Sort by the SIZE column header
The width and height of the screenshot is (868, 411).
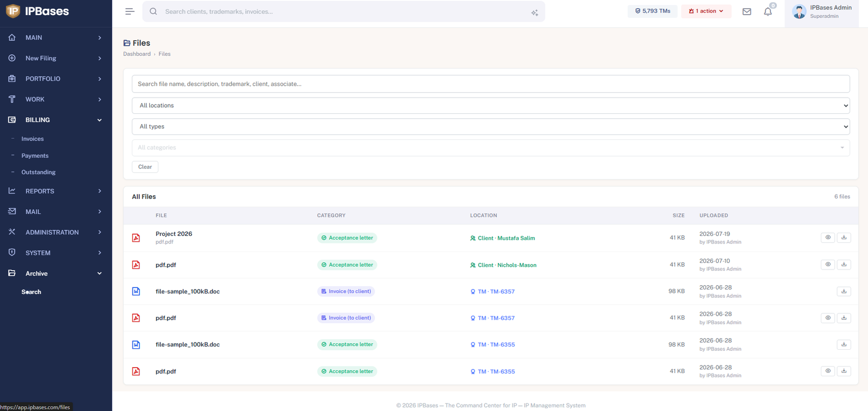pos(679,215)
